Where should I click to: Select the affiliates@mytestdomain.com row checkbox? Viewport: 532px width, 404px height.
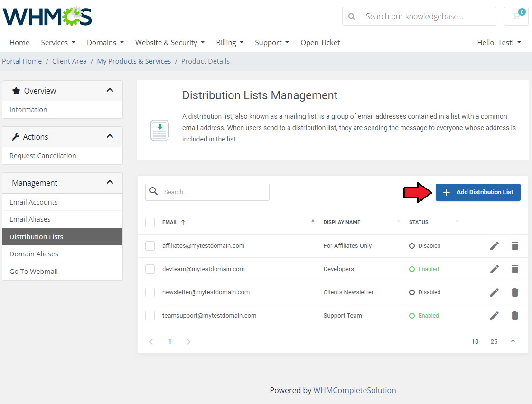tap(150, 246)
